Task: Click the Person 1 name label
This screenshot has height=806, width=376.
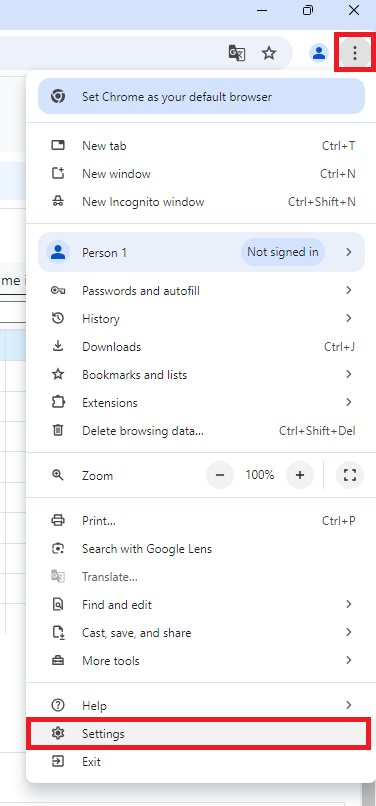Action: click(104, 252)
